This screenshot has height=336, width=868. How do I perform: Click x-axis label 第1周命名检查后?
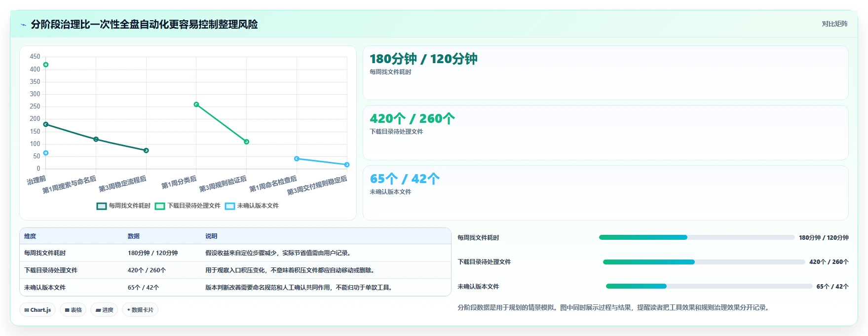[273, 184]
